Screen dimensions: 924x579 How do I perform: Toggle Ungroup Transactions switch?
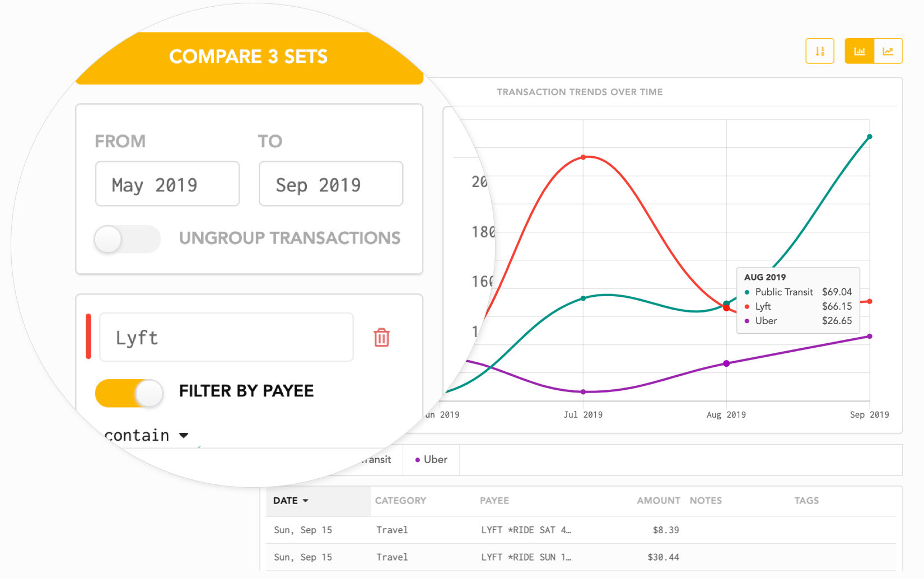[x=127, y=239]
